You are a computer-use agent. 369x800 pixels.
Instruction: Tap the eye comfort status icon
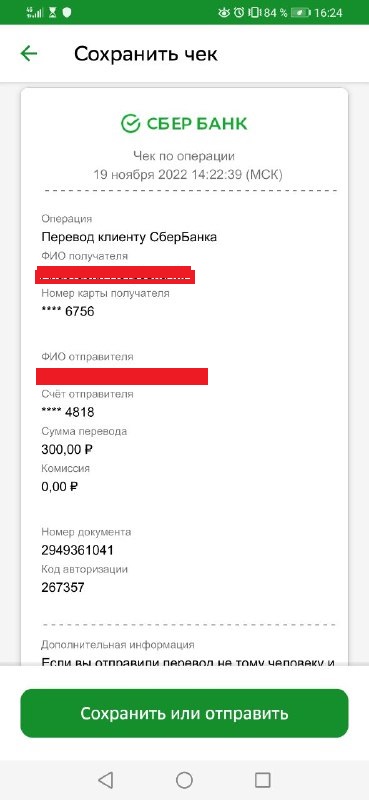pos(224,13)
